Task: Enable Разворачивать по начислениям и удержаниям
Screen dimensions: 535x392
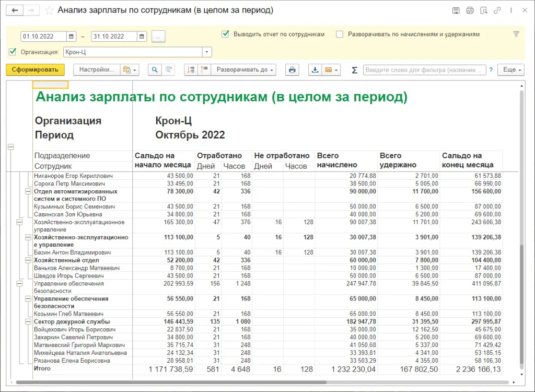Action: tap(339, 33)
